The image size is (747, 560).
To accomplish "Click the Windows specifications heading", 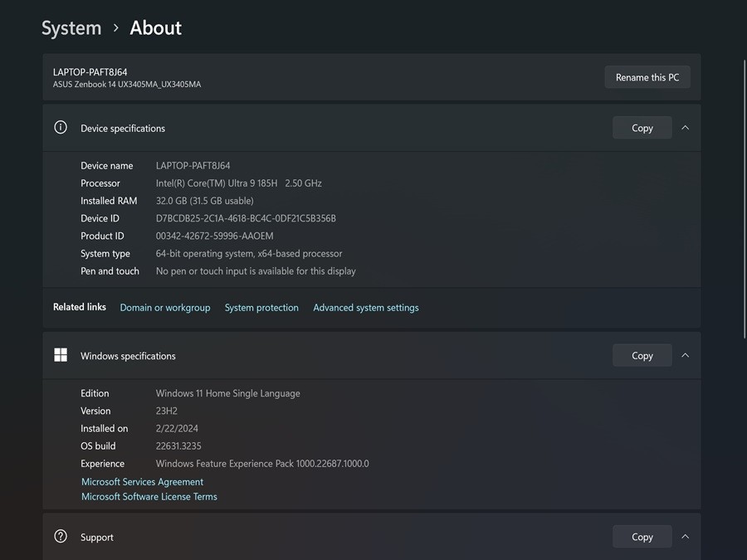I will [128, 356].
